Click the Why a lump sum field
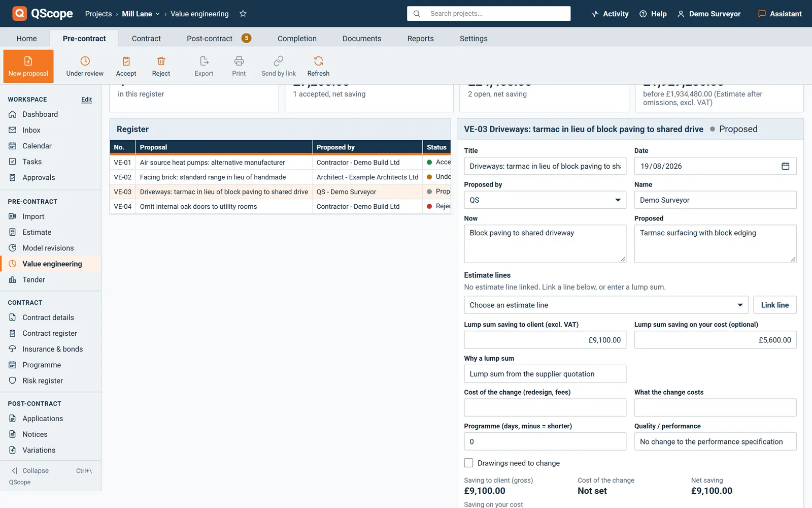The width and height of the screenshot is (812, 508). click(x=545, y=374)
